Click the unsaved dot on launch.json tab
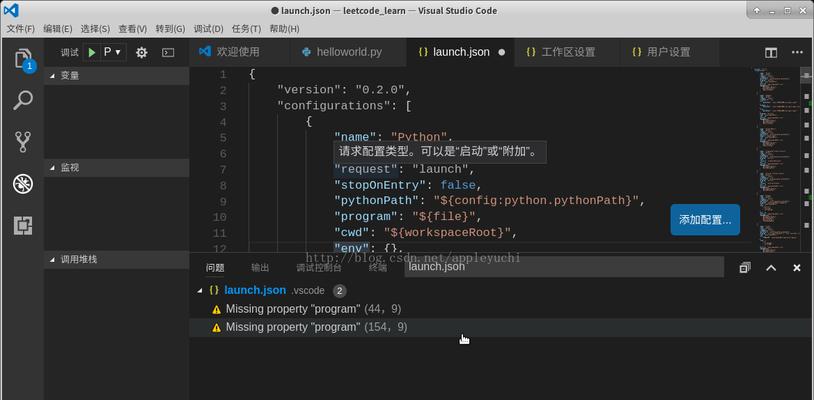Viewport: 814px width, 400px height. tap(501, 52)
